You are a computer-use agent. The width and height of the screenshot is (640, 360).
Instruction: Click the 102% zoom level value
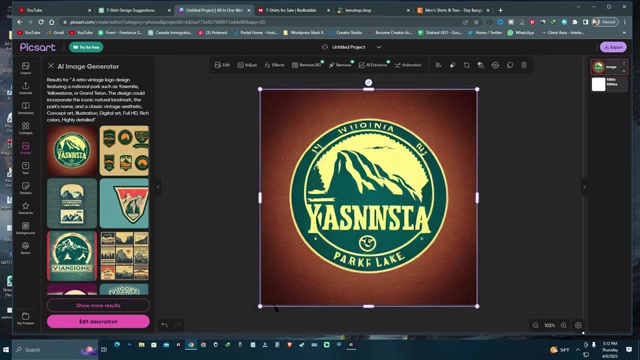pos(549,325)
